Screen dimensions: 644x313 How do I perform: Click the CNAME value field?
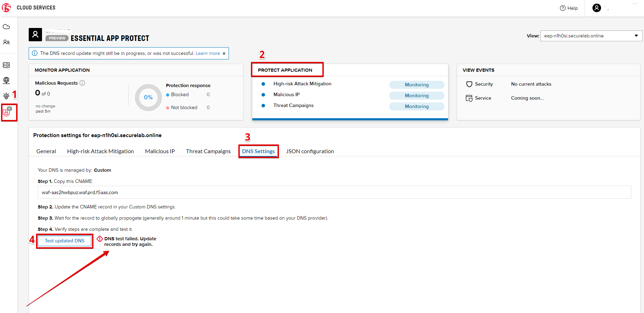tap(334, 192)
